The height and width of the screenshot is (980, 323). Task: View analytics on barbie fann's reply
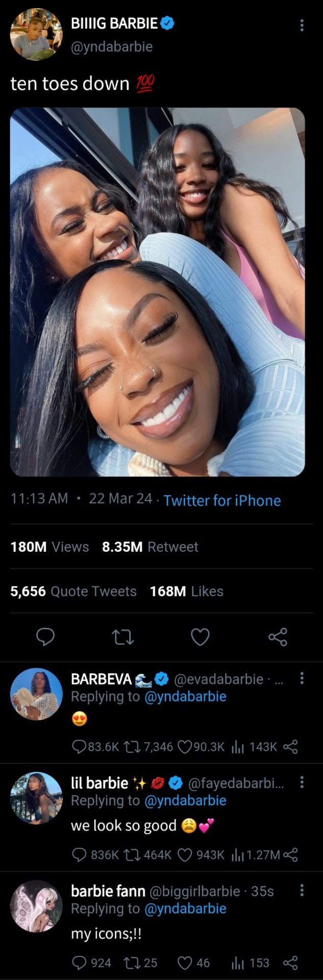(x=238, y=963)
